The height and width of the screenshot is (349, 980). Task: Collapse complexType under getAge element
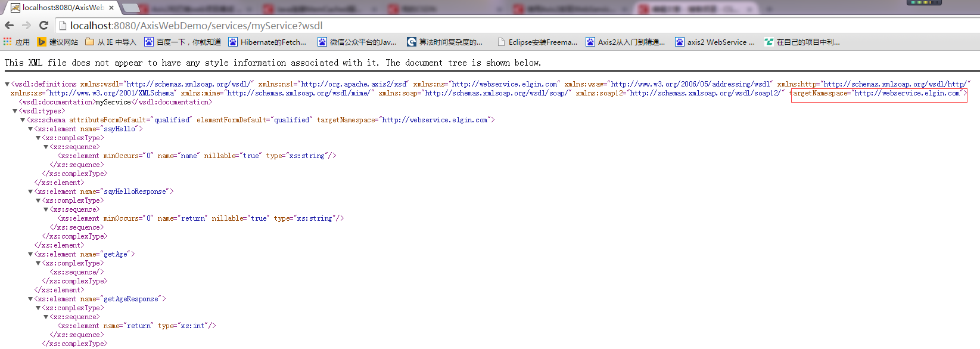coord(38,263)
